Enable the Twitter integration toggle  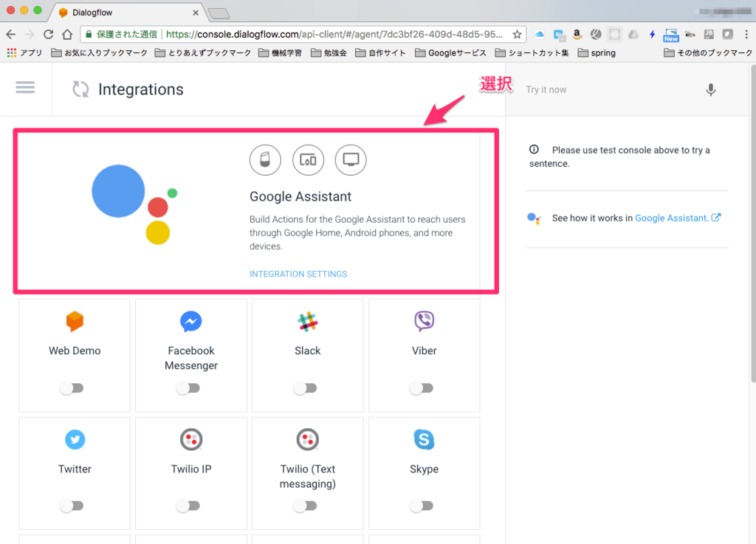72,506
